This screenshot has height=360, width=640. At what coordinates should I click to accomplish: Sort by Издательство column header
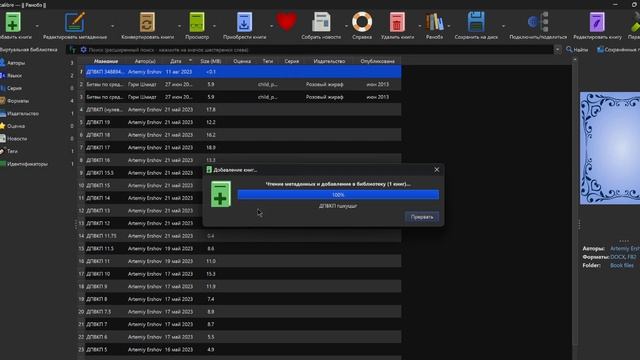click(x=329, y=61)
